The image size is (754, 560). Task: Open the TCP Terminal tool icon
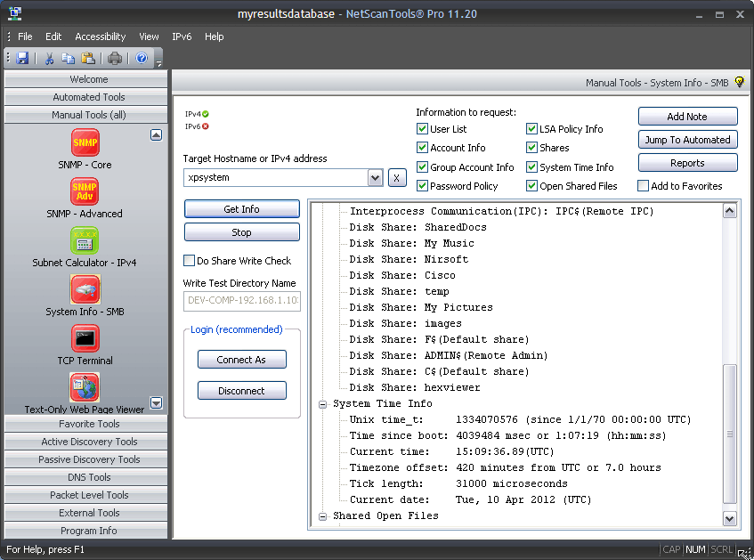pyautogui.click(x=85, y=338)
